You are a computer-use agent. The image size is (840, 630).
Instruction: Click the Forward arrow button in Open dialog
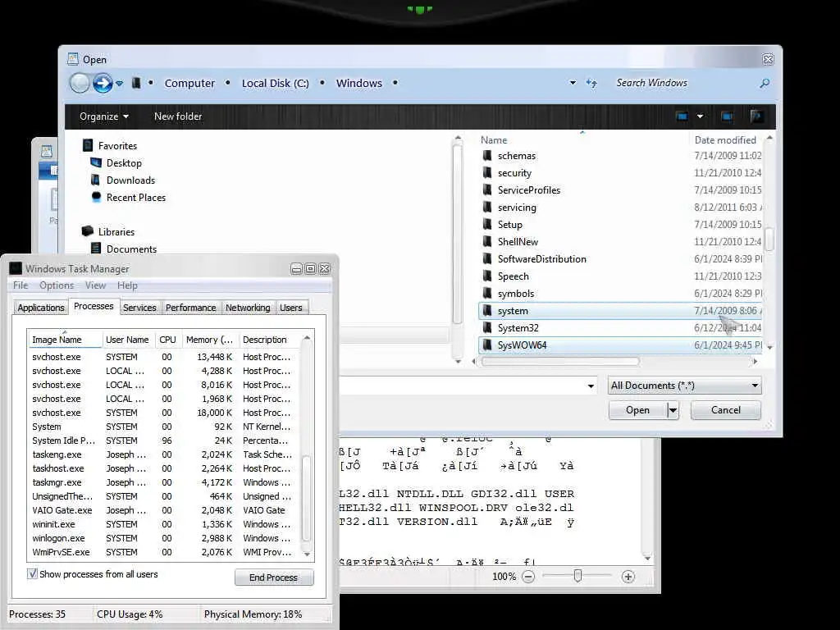point(103,83)
